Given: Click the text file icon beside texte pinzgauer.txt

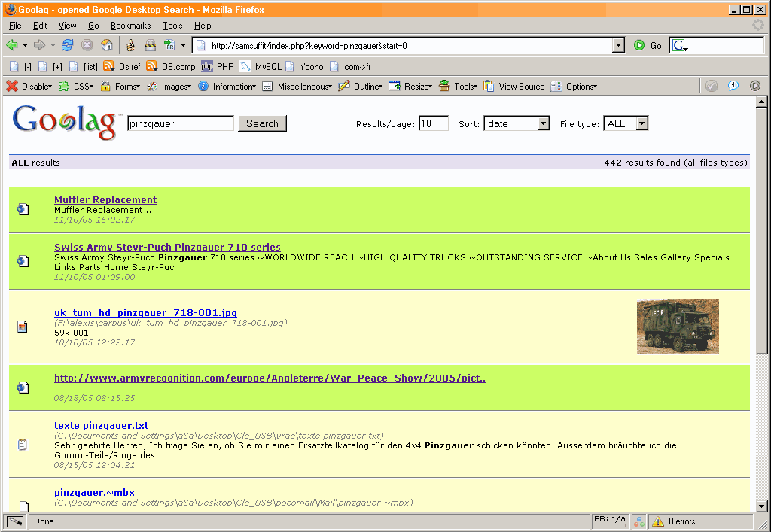Looking at the screenshot, I should tap(22, 445).
